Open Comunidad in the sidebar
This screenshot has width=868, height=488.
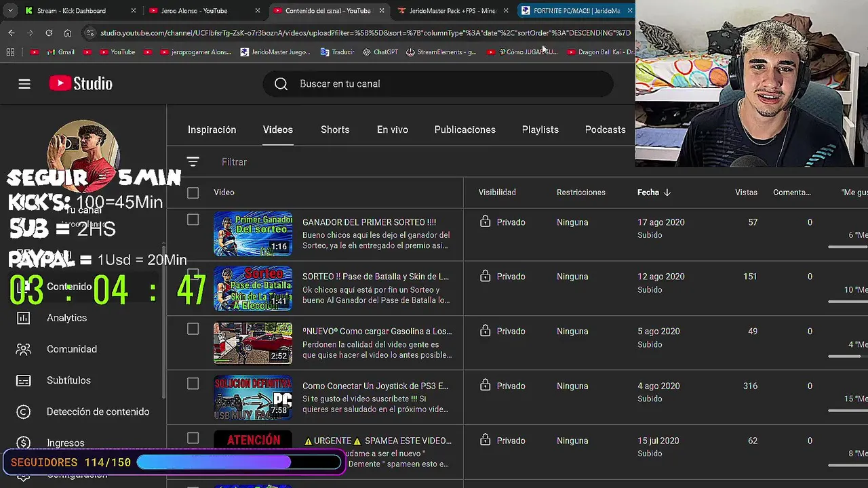tap(72, 349)
